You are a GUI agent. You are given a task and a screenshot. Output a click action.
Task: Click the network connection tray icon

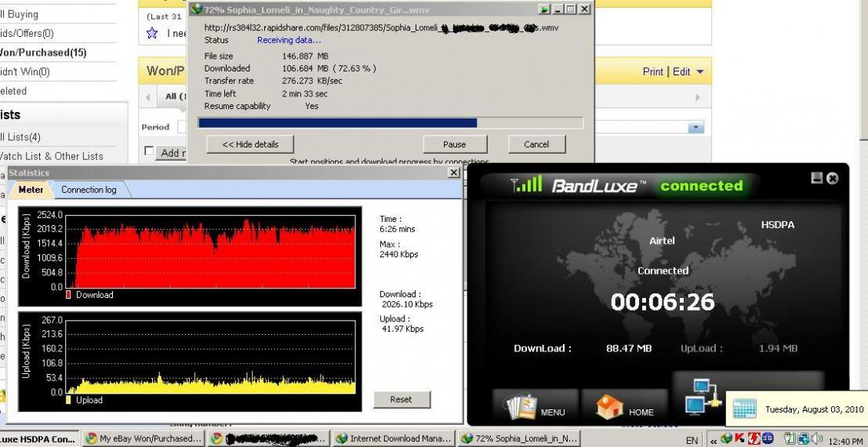click(x=804, y=439)
